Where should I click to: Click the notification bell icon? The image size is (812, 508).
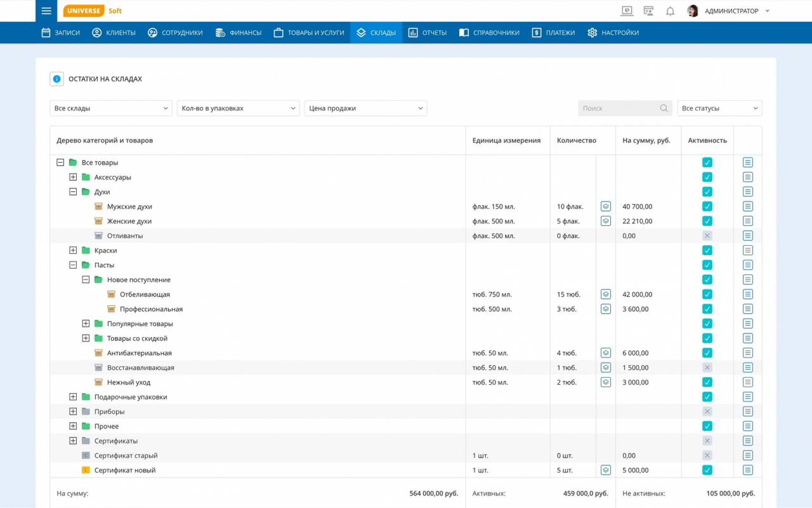(670, 11)
